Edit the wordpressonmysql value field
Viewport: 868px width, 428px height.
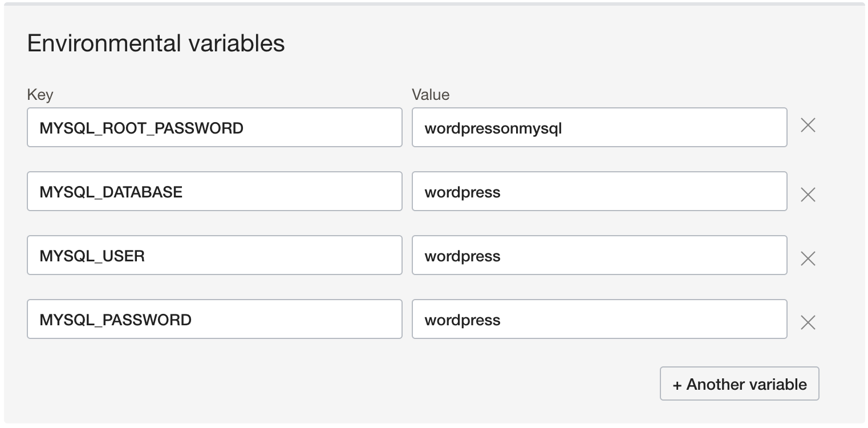(x=599, y=127)
